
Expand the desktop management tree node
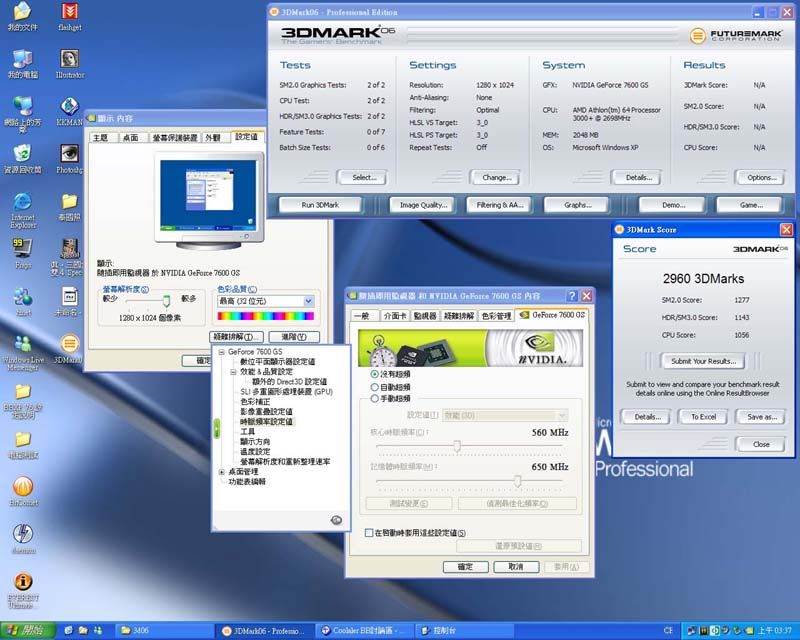click(x=221, y=472)
